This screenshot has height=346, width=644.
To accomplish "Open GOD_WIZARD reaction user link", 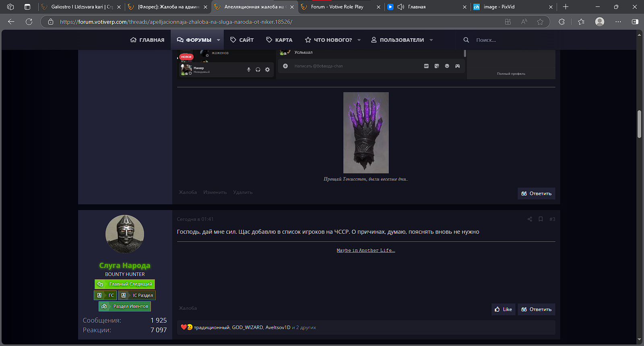I will pyautogui.click(x=248, y=327).
